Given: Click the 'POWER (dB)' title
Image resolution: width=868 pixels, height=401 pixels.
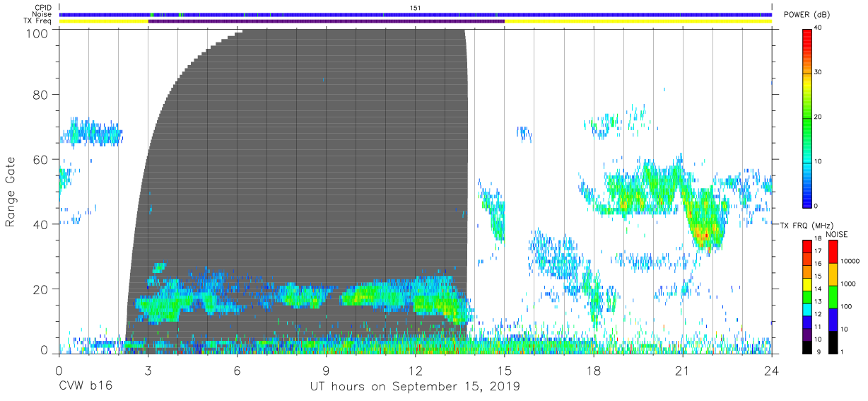Looking at the screenshot, I should 807,15.
